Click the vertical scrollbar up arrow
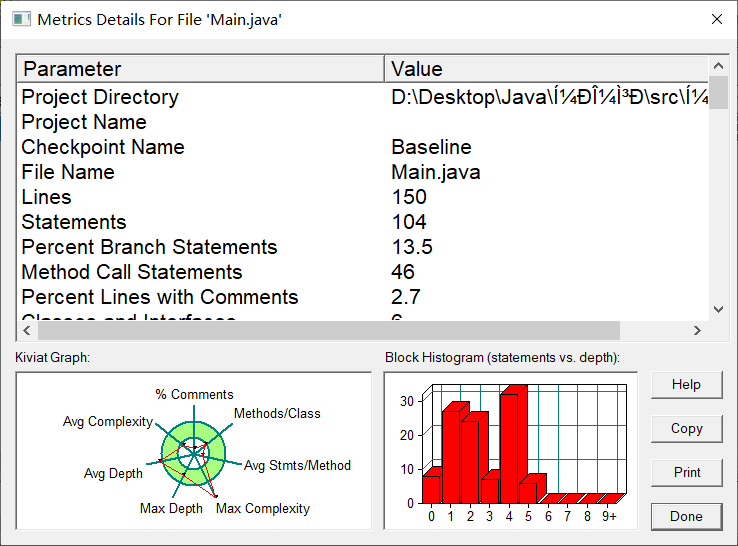The image size is (738, 546). coord(718,66)
